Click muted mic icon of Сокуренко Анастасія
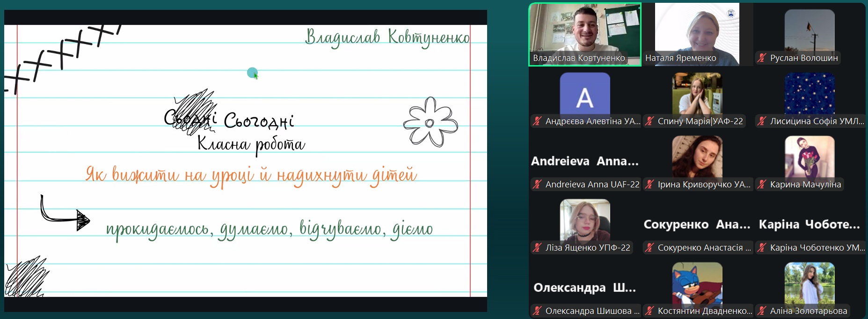 [649, 248]
